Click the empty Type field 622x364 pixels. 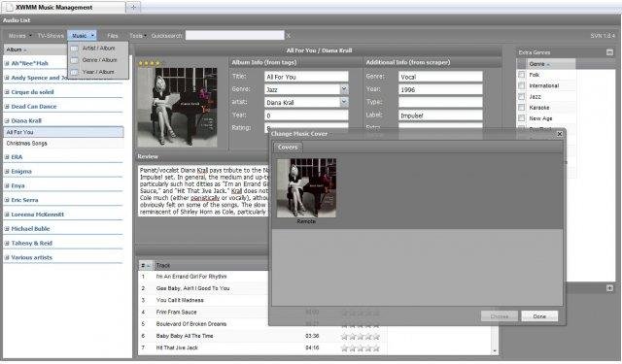440,102
